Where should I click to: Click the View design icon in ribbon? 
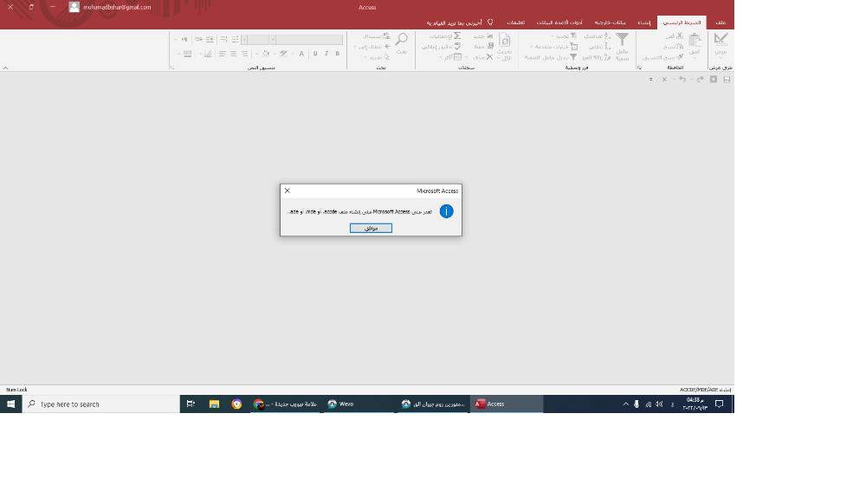click(x=721, y=39)
